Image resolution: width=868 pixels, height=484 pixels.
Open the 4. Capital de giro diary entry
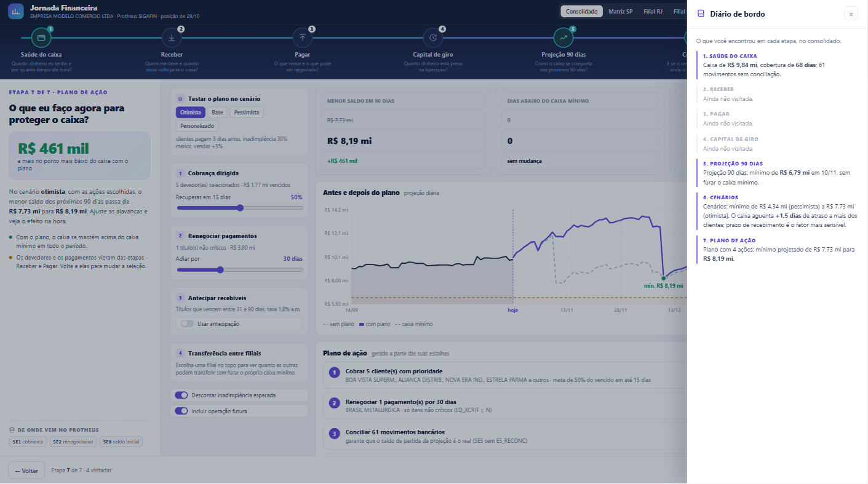777,144
